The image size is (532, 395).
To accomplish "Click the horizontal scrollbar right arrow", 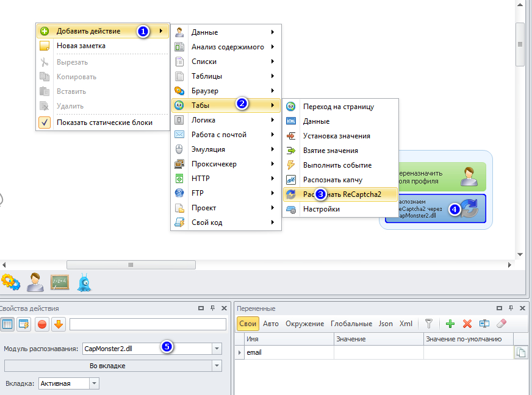I will 509,265.
